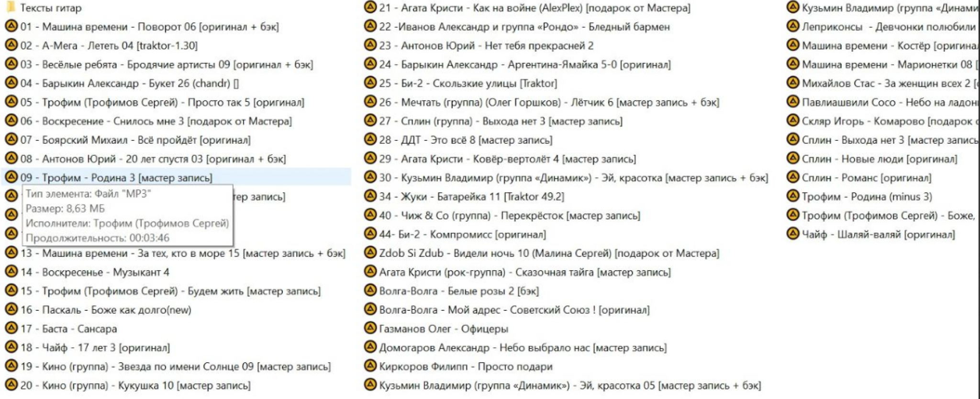Select 30 - Кузьмин Владимир - Эй, красотка
980x399 pixels.
click(x=574, y=178)
